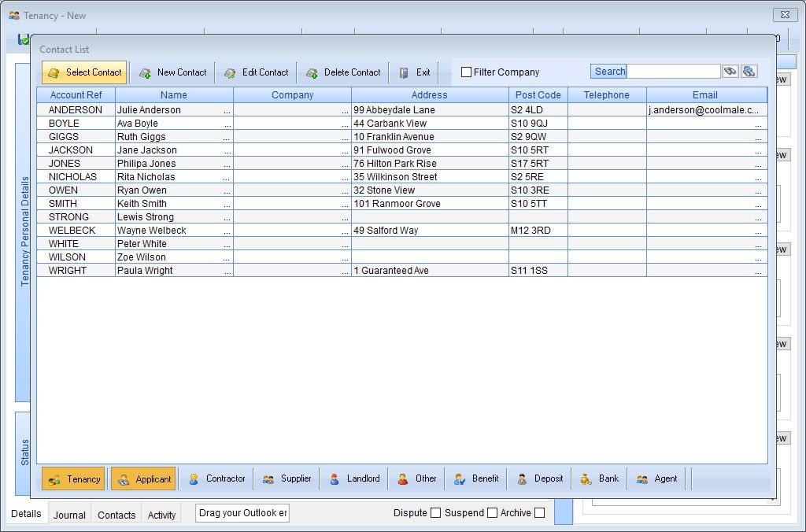
Task: Select the WILSON account ref
Action: 67,257
